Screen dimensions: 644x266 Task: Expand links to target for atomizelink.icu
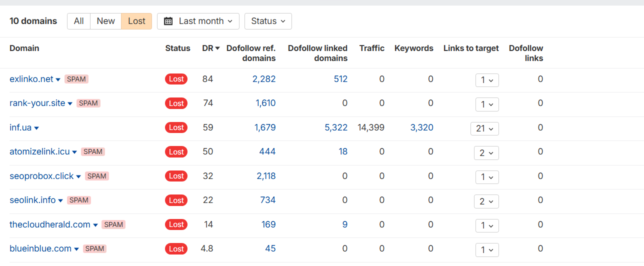click(x=486, y=152)
